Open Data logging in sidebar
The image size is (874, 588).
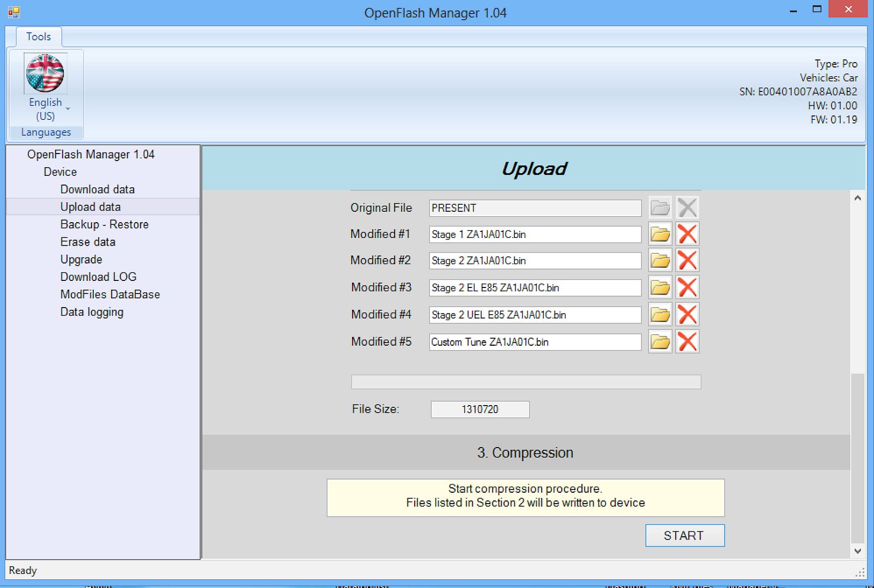click(92, 312)
